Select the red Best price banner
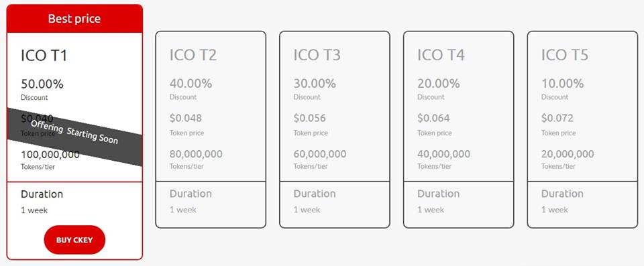This screenshot has width=644, height=266. (74, 19)
